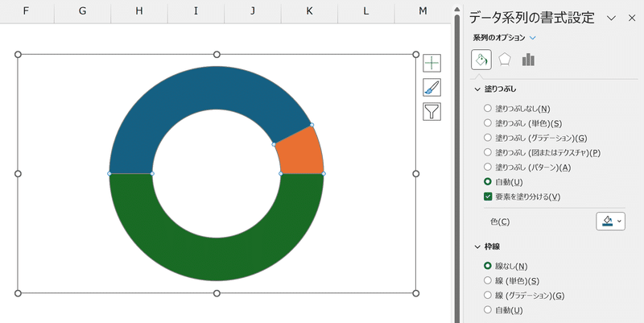Click the chart's top-right resize handle
644x323 pixels.
coord(416,54)
